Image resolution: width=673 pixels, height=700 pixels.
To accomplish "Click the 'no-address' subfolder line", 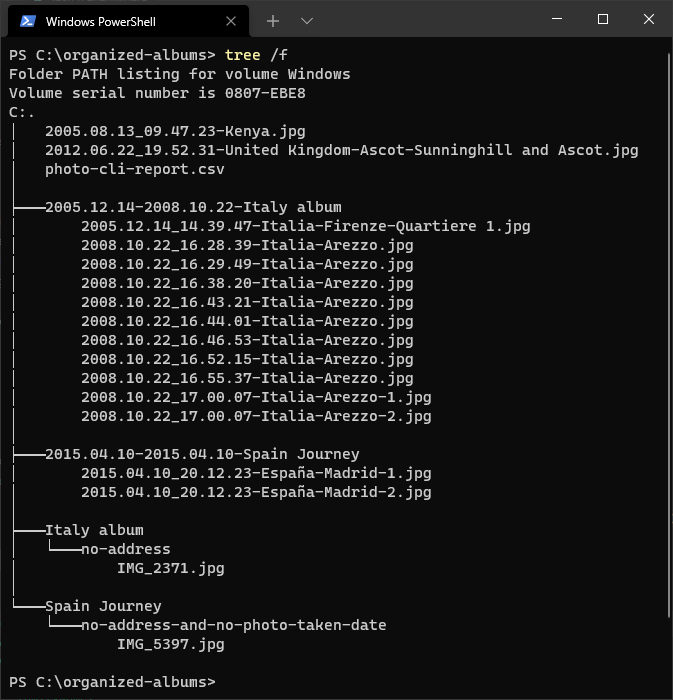I will click(x=125, y=549).
